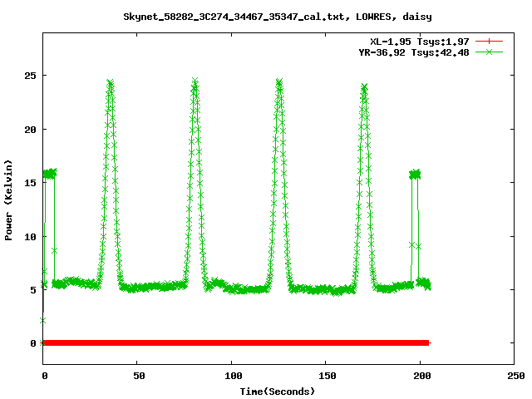Click the Power (Kelvin) axis label

click(8, 200)
